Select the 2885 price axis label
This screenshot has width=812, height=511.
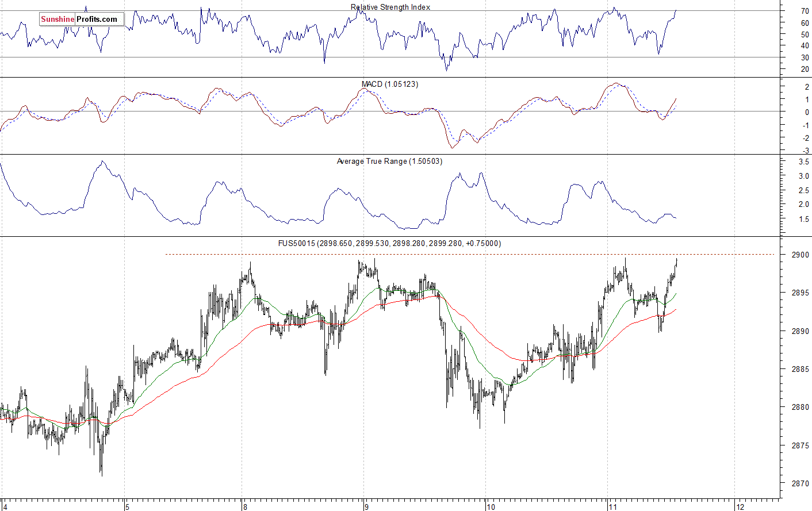(x=800, y=369)
